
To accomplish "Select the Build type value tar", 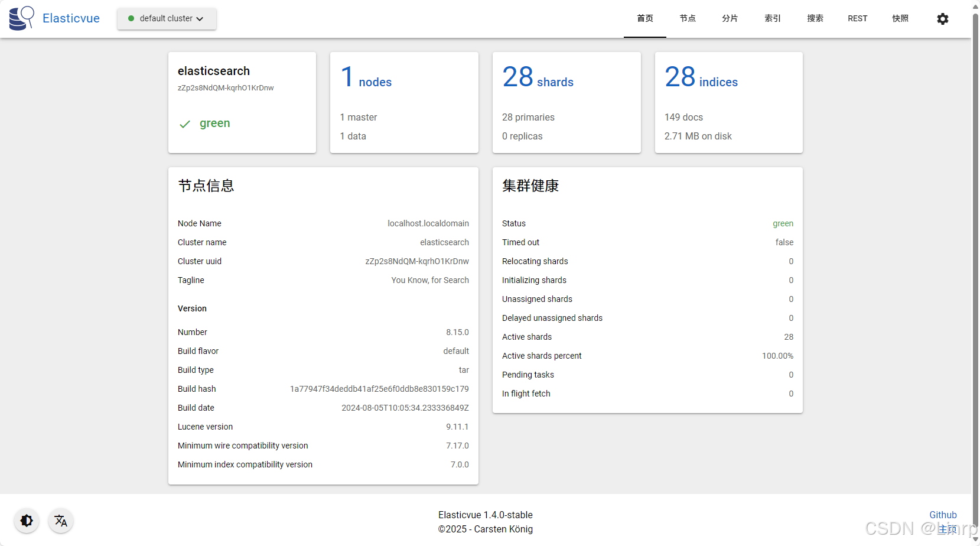I will coord(464,370).
